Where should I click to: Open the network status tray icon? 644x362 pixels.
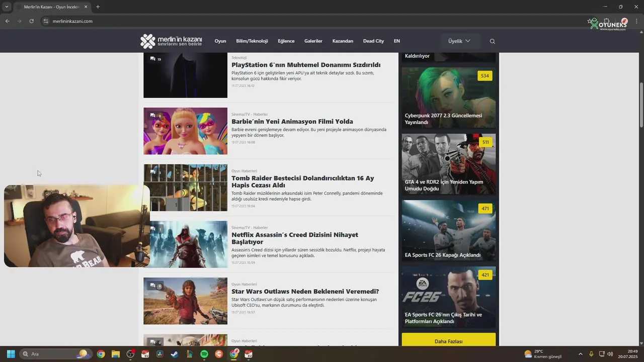tap(602, 354)
